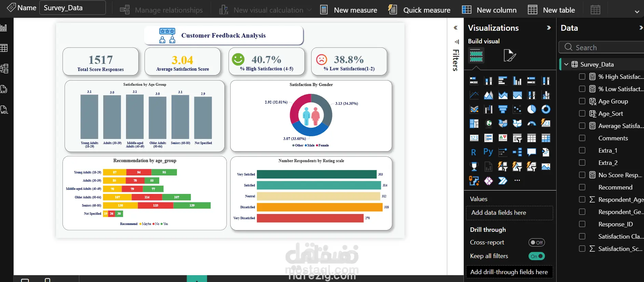This screenshot has height=282, width=644.
Task: Open the Model view in left sidebar
Action: 4,69
